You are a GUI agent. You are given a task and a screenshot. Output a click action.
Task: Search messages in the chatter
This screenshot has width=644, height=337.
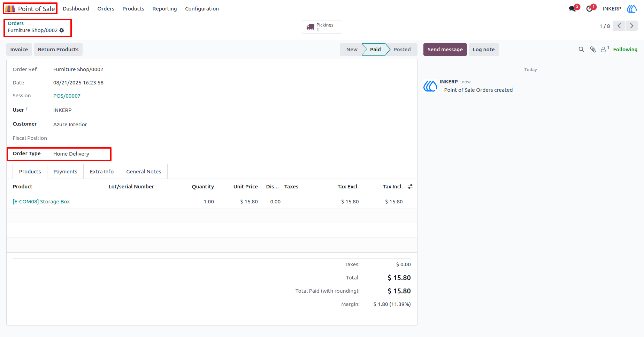(x=581, y=50)
